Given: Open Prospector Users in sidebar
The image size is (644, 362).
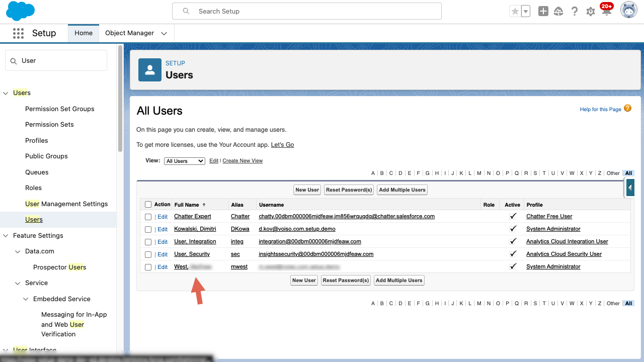Looking at the screenshot, I should [59, 267].
